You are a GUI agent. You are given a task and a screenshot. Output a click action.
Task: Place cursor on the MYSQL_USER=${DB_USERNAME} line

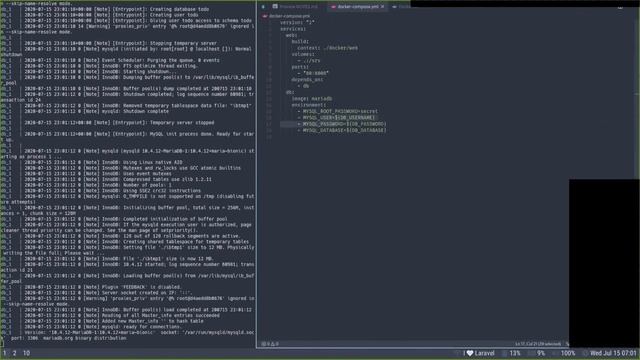tap(337, 118)
